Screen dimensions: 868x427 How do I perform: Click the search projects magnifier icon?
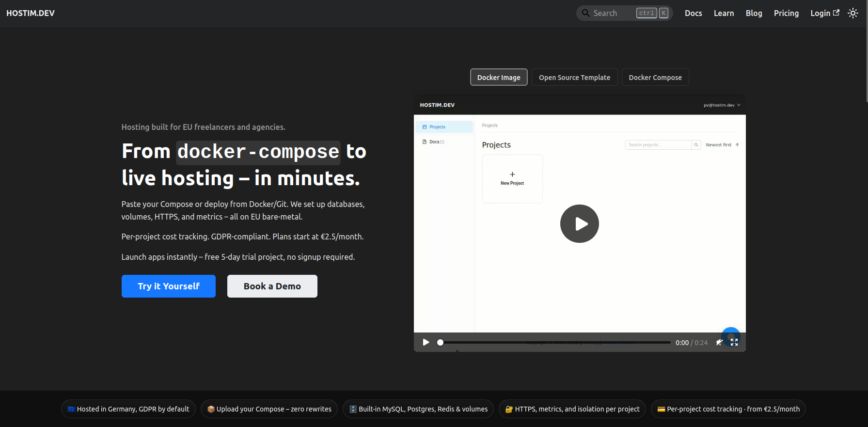[696, 145]
